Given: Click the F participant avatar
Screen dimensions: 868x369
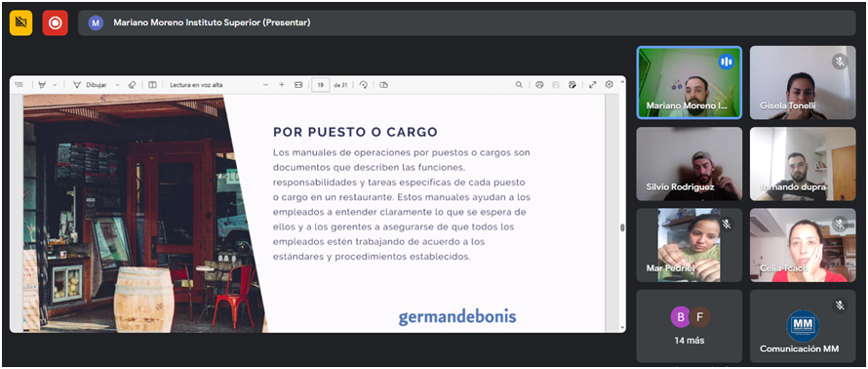Looking at the screenshot, I should click(699, 317).
